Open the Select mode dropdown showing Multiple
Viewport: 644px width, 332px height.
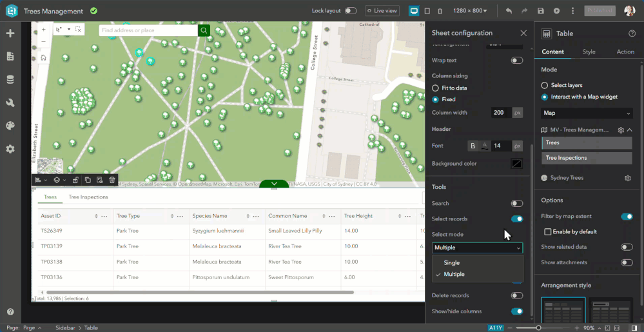[477, 248]
